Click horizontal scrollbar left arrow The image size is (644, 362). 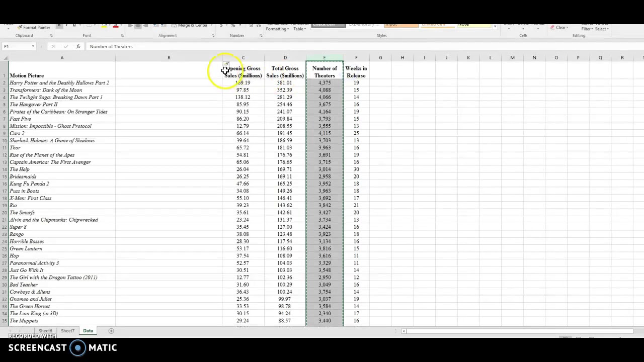(x=404, y=331)
